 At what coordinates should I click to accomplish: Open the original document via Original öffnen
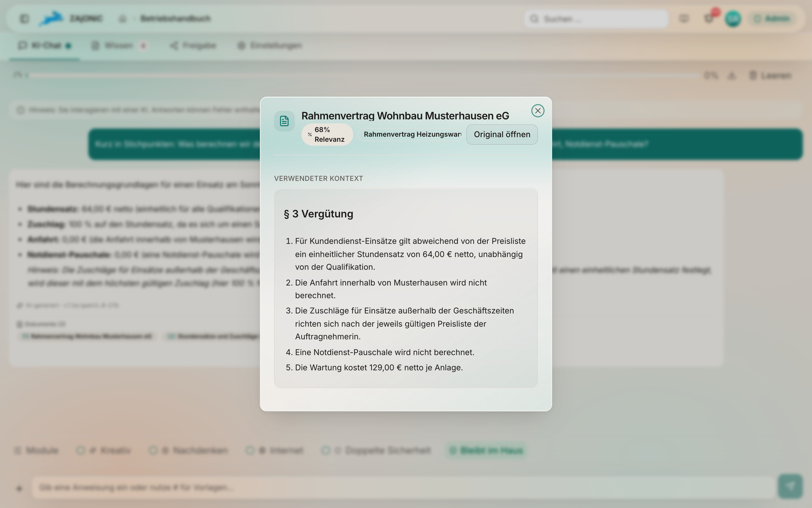click(502, 134)
